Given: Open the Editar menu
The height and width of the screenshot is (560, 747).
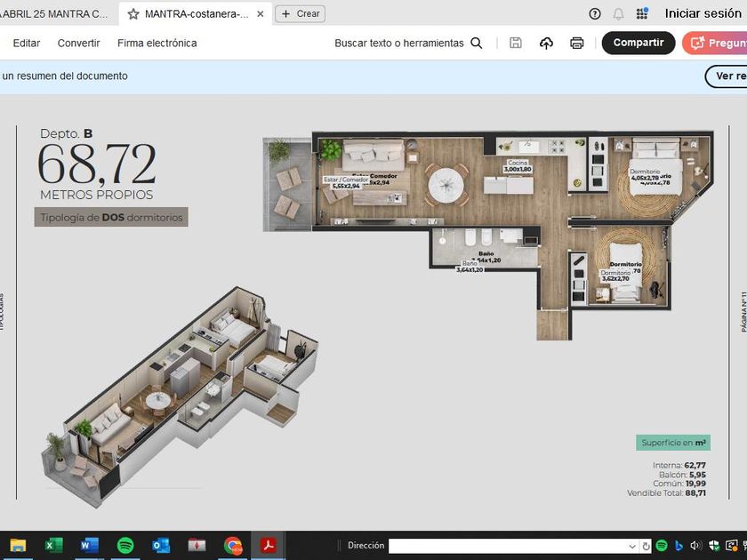Looking at the screenshot, I should pos(27,43).
